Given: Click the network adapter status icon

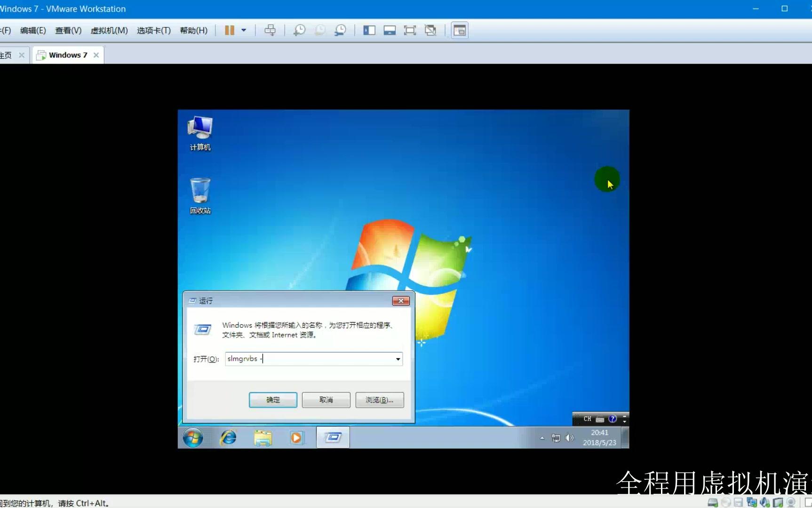Looking at the screenshot, I should 752,502.
